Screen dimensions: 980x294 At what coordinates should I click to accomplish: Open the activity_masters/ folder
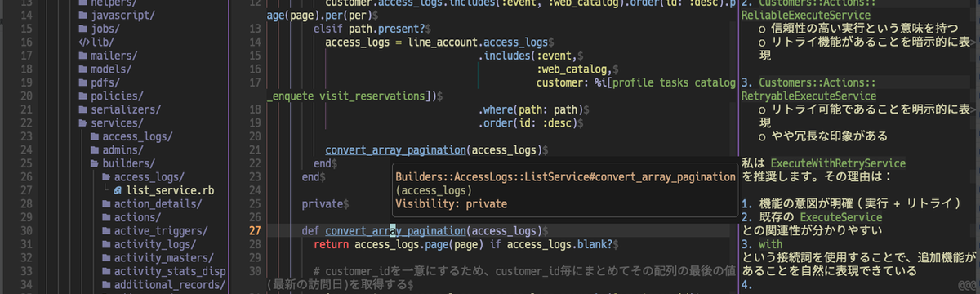(x=163, y=258)
